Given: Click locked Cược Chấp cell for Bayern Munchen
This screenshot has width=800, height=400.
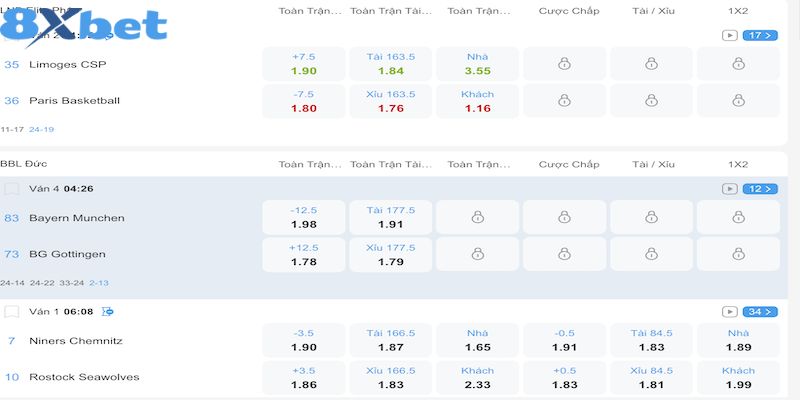Looking at the screenshot, I should point(564,217).
